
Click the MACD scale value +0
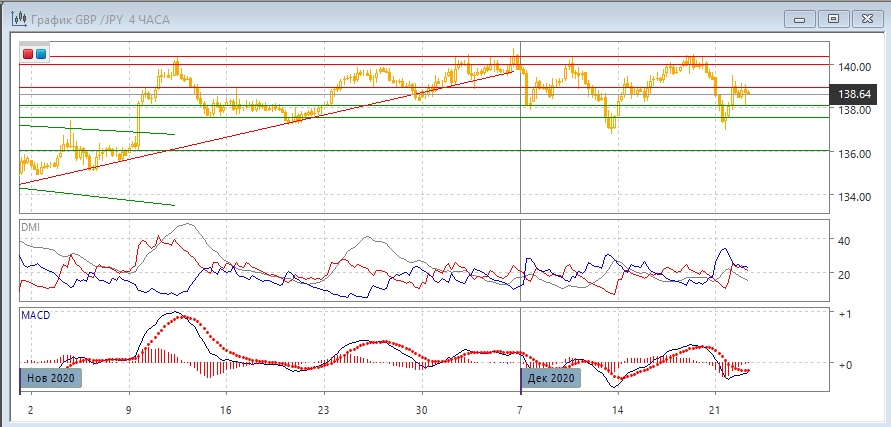pyautogui.click(x=844, y=364)
